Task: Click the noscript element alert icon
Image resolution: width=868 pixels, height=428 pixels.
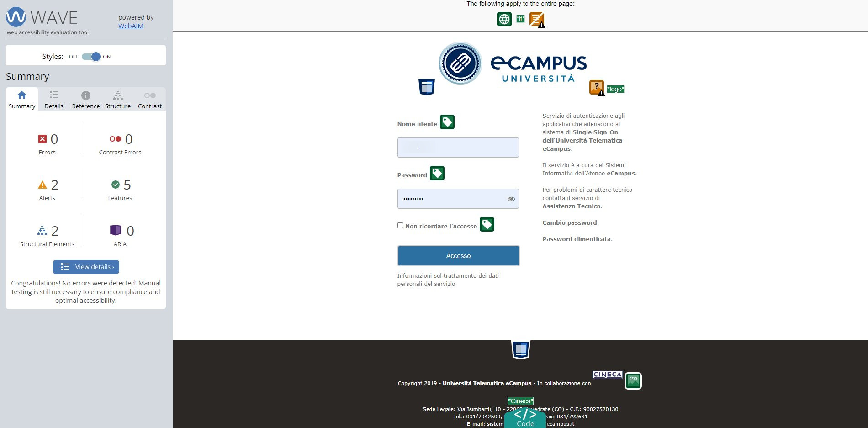Action: (537, 20)
